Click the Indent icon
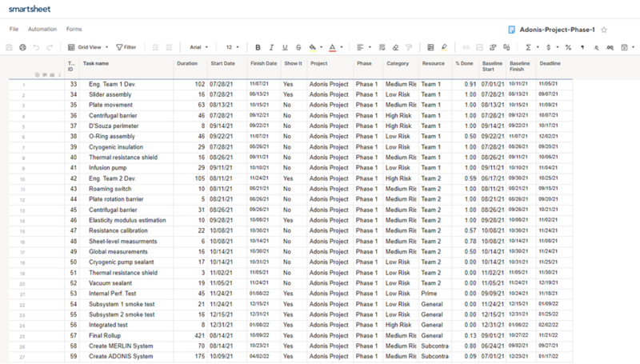Image resolution: width=640 pixels, height=364 pixels. [169, 47]
